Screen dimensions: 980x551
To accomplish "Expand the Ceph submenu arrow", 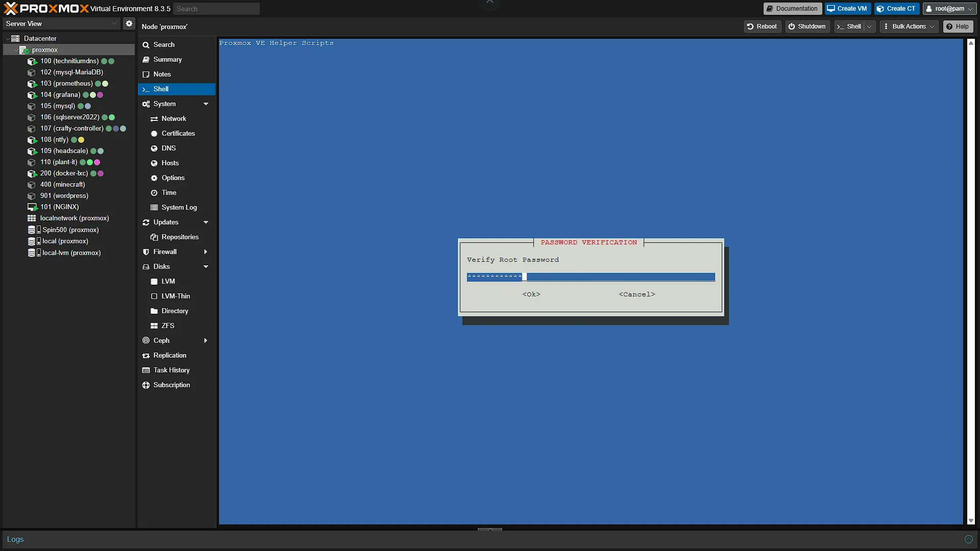I will [x=206, y=341].
